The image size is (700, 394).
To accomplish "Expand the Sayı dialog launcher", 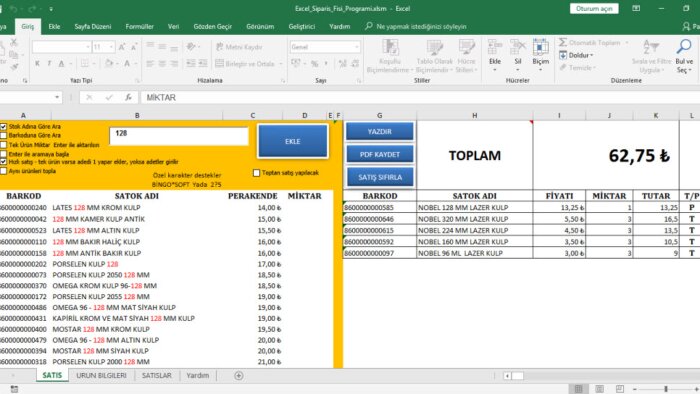I will coord(359,81).
